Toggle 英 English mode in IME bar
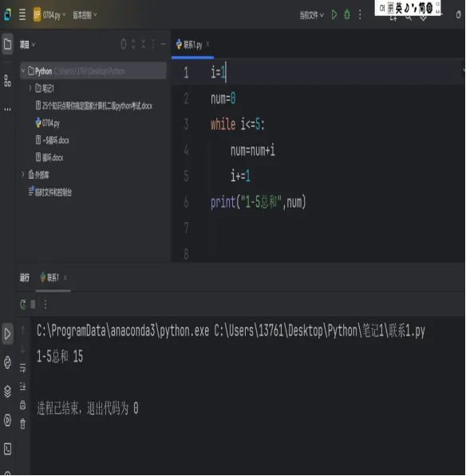Screen dimensions: 466x476 point(399,8)
